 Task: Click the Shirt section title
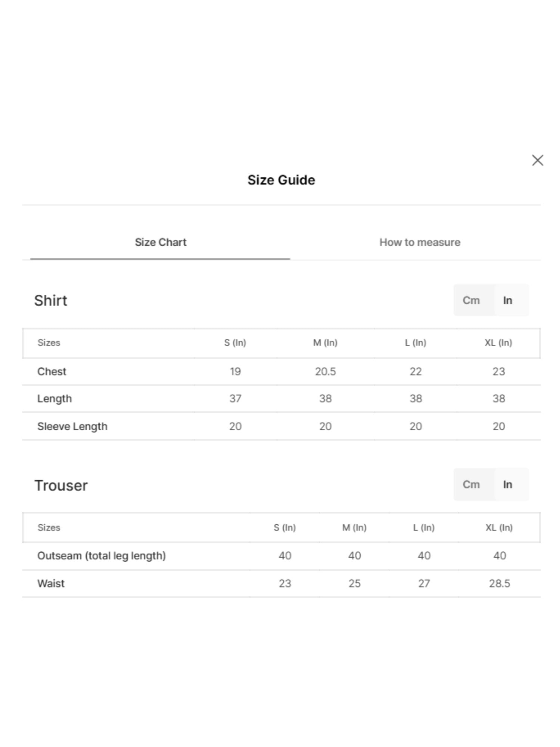coord(51,300)
